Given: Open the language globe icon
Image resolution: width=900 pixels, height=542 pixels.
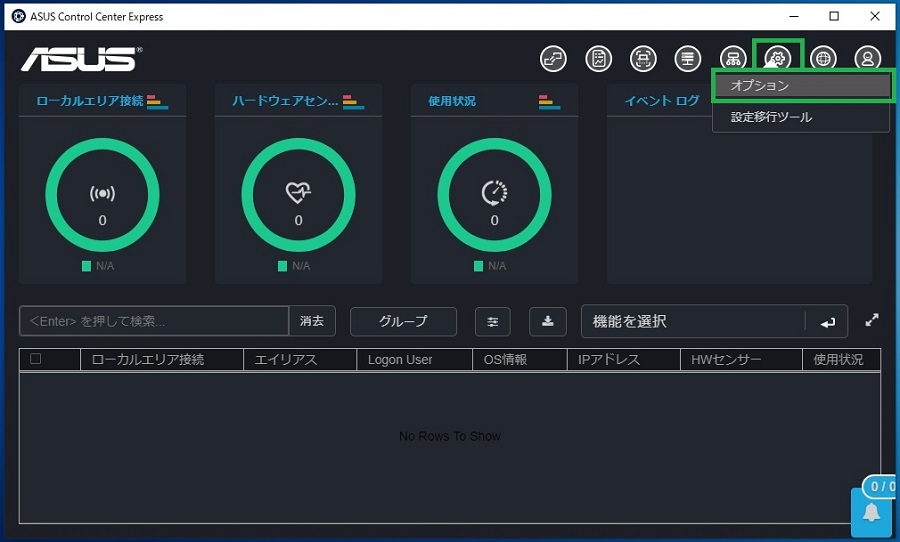Looking at the screenshot, I should (x=823, y=59).
